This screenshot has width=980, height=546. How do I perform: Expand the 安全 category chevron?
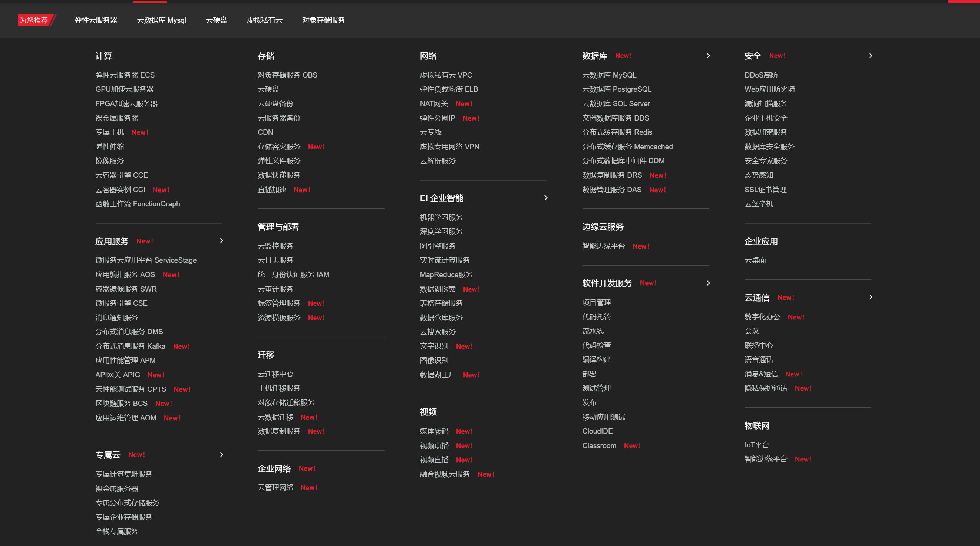(871, 56)
